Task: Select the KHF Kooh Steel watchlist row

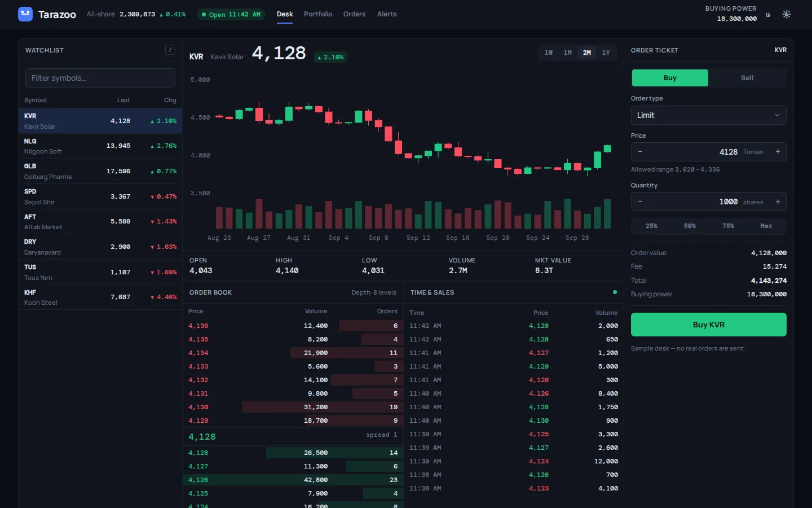Action: point(100,297)
